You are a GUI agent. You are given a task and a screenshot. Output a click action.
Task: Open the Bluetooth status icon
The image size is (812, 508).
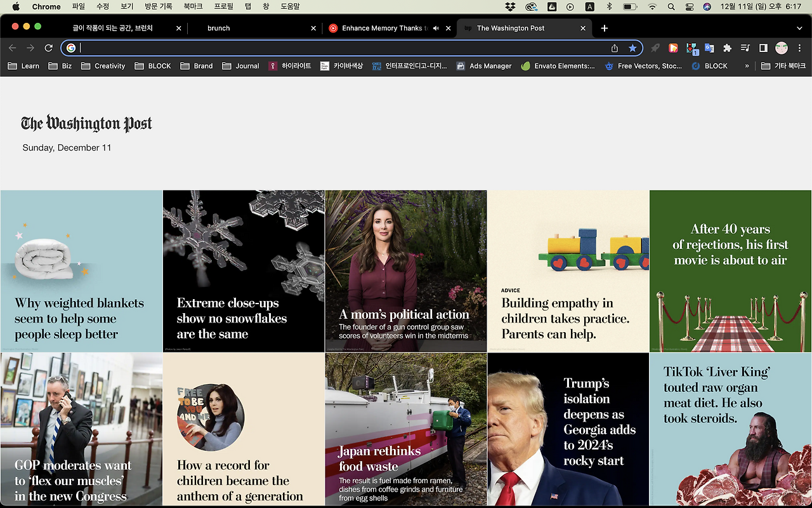609,7
